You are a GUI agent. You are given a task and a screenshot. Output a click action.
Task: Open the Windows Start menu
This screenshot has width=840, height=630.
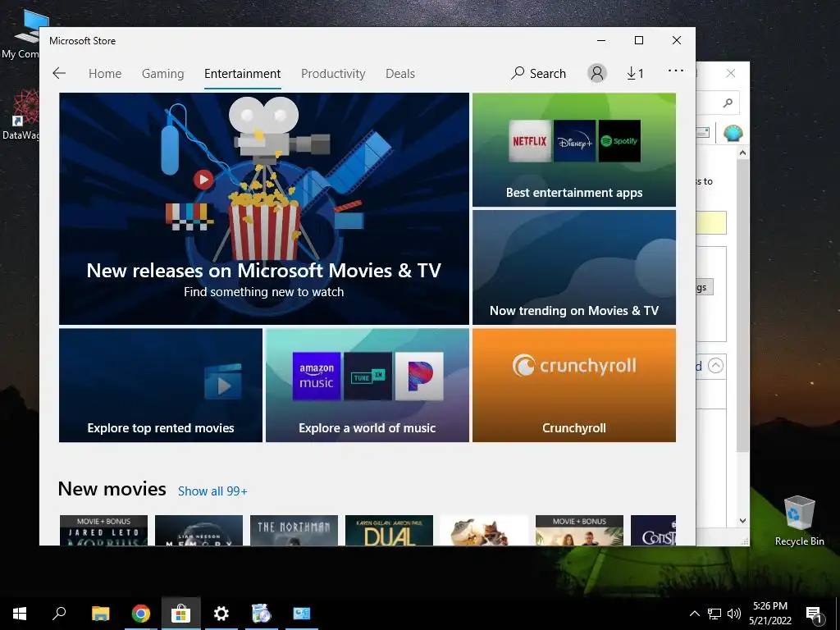[20, 614]
